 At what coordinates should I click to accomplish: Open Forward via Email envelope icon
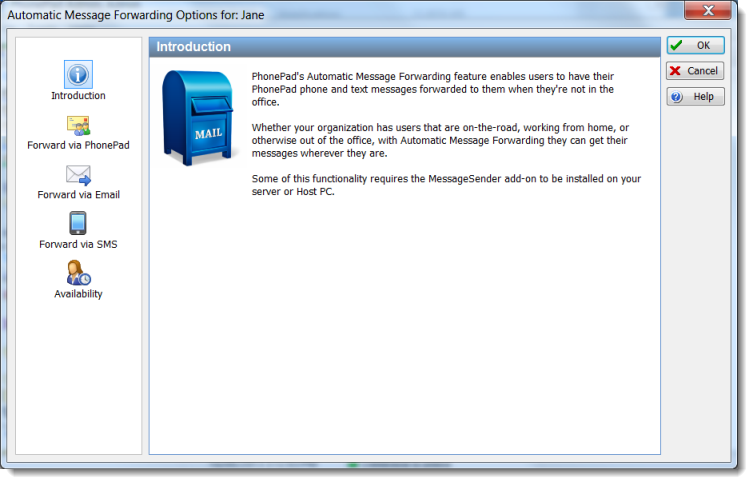click(x=78, y=175)
